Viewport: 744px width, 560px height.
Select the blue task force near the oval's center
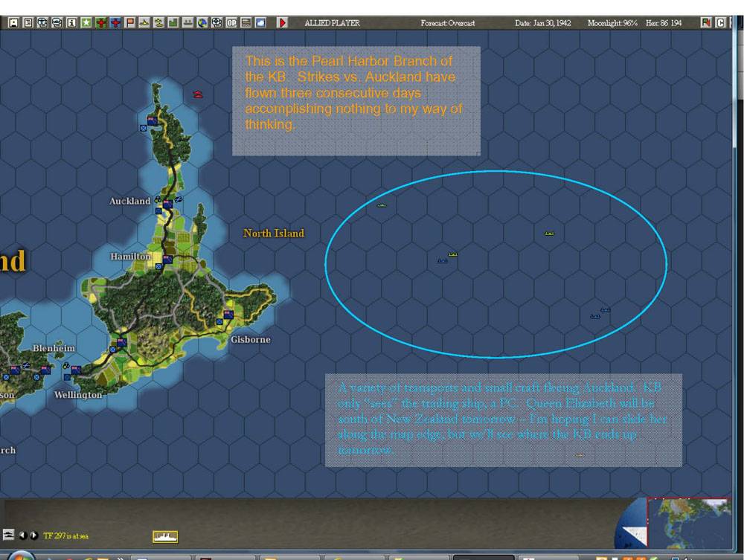[443, 261]
